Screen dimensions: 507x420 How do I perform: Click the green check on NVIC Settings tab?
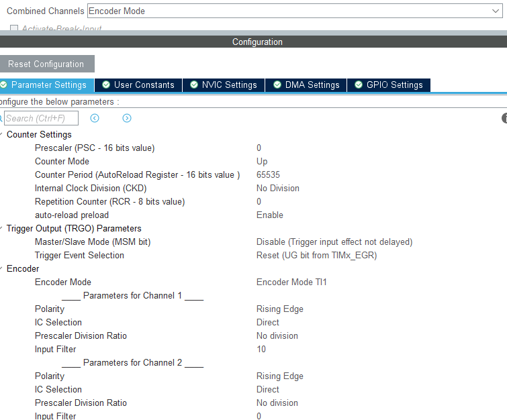click(x=193, y=85)
